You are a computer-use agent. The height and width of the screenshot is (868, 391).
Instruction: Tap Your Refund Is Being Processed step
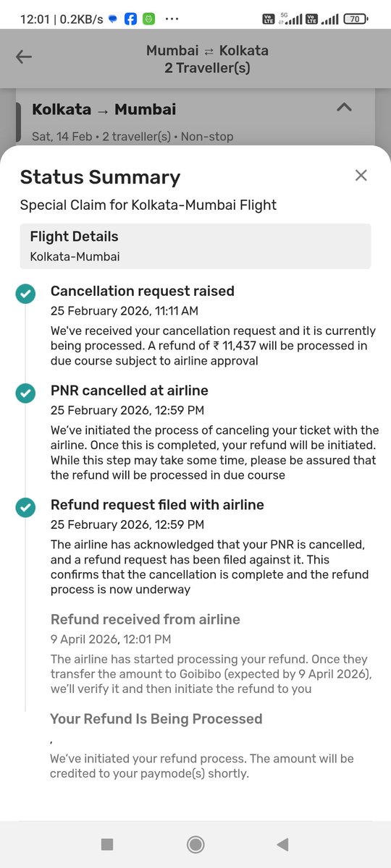tap(156, 718)
